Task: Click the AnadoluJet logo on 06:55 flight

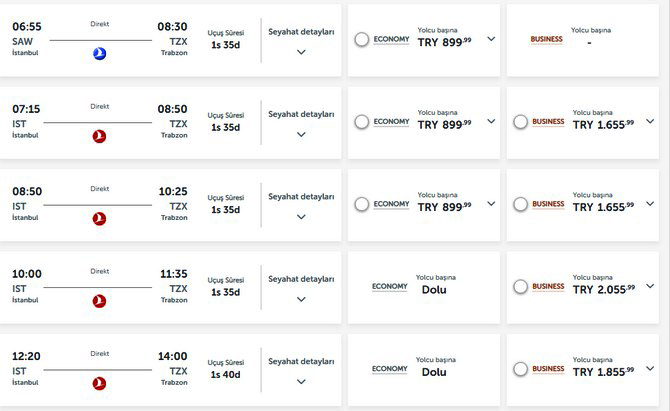Action: coord(99,53)
